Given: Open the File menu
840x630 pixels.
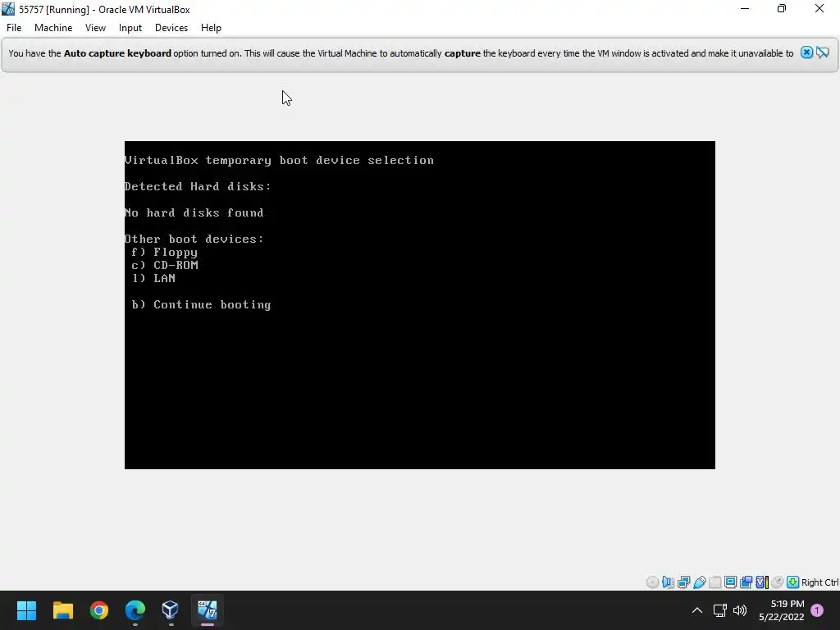Looking at the screenshot, I should coord(14,28).
